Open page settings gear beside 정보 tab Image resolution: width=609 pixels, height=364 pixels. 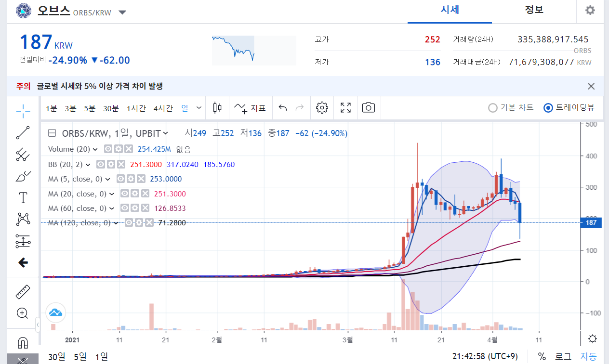click(x=590, y=11)
